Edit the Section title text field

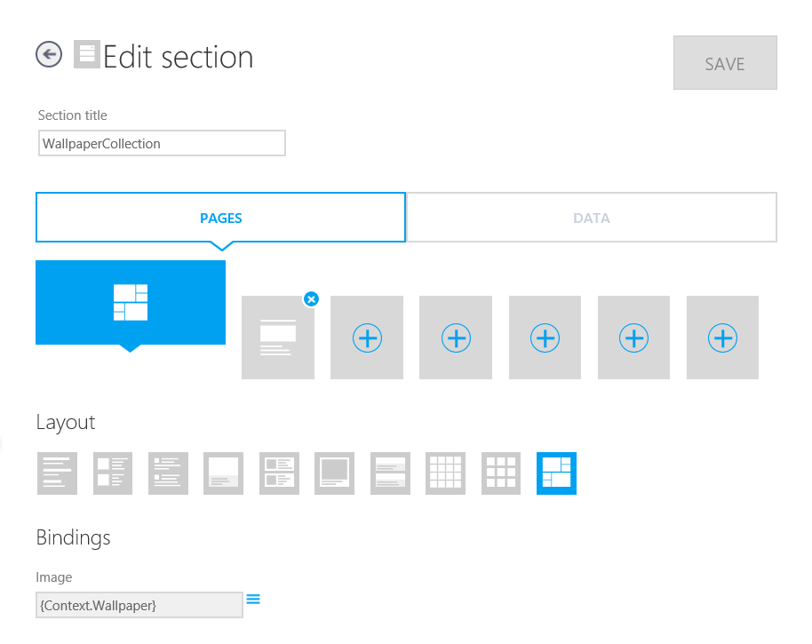tap(162, 143)
